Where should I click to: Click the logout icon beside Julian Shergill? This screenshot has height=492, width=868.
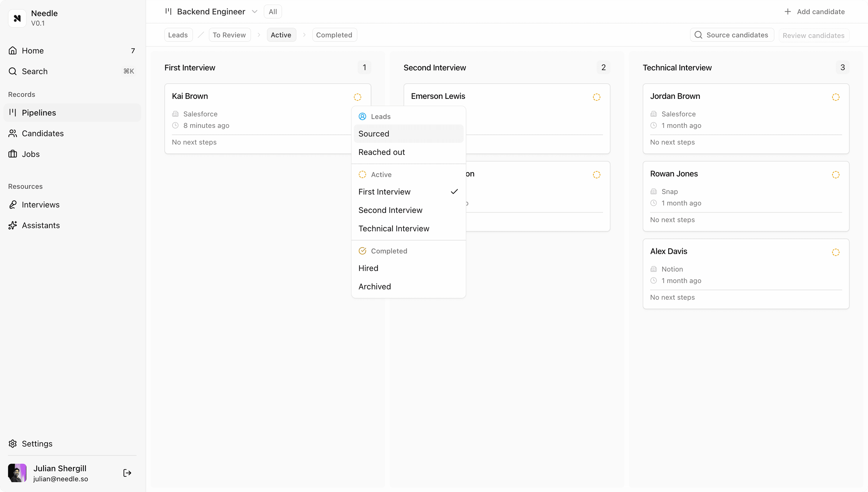pyautogui.click(x=127, y=473)
